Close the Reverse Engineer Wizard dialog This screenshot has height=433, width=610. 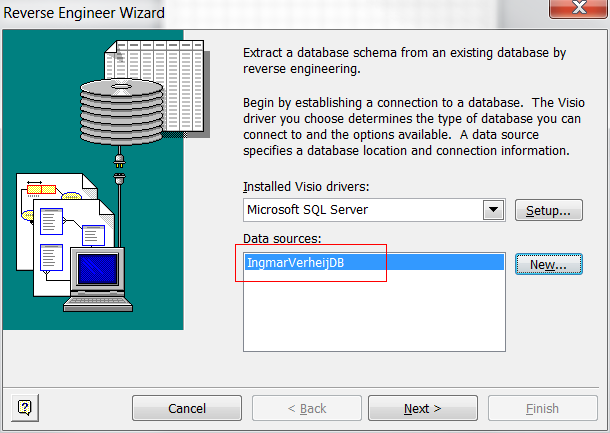[x=579, y=8]
